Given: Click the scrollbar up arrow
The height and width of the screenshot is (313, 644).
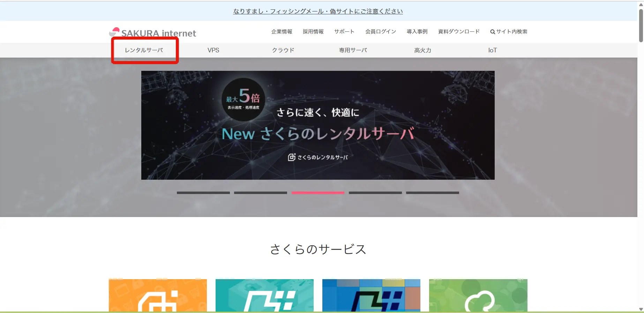Looking at the screenshot, I should 641,5.
